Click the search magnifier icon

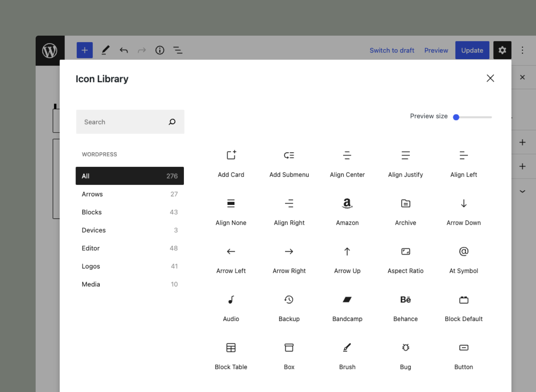coord(172,122)
